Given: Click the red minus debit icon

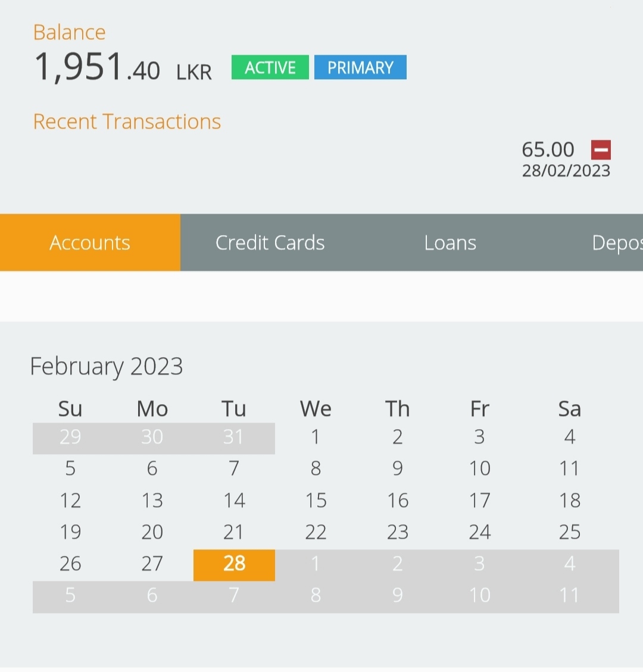Looking at the screenshot, I should pos(601,150).
